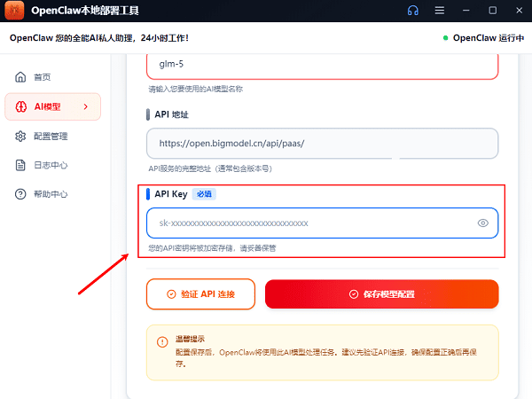Viewport: 532px width, 399px height.
Task: Open 帮助中心 help center
Action: point(52,194)
